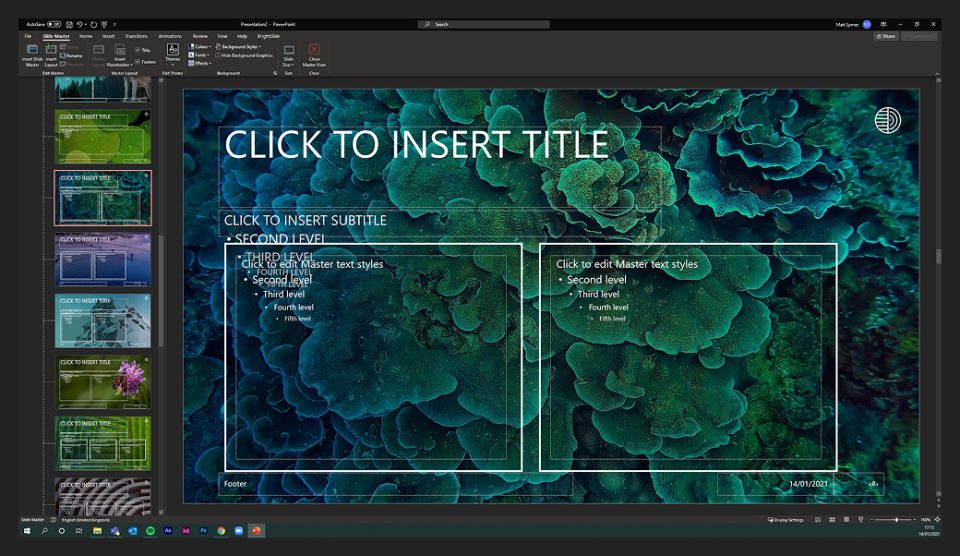The height and width of the screenshot is (556, 960).
Task: Expand the Slide Size dropdown
Action: click(289, 54)
